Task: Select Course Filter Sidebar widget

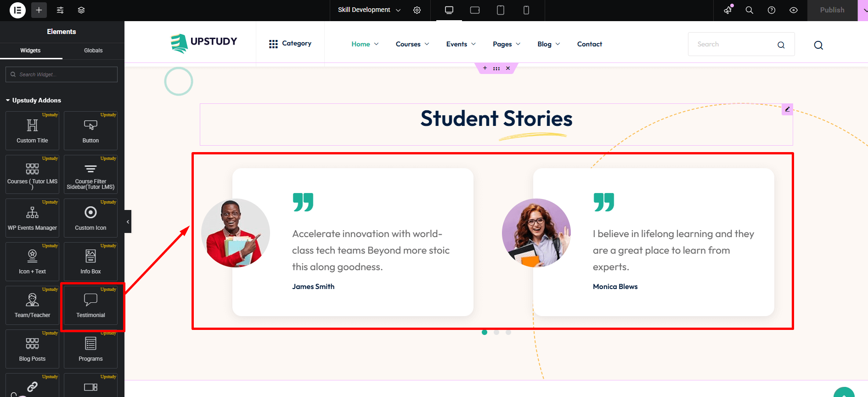Action: tap(90, 174)
